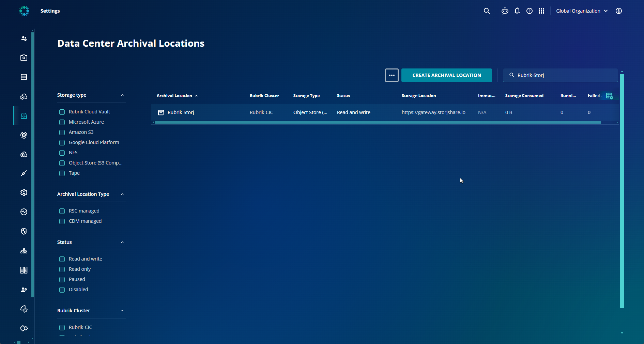Viewport: 644px width, 344px height.
Task: Check the Rubrik-CIC cluster filter
Action: [x=62, y=328]
